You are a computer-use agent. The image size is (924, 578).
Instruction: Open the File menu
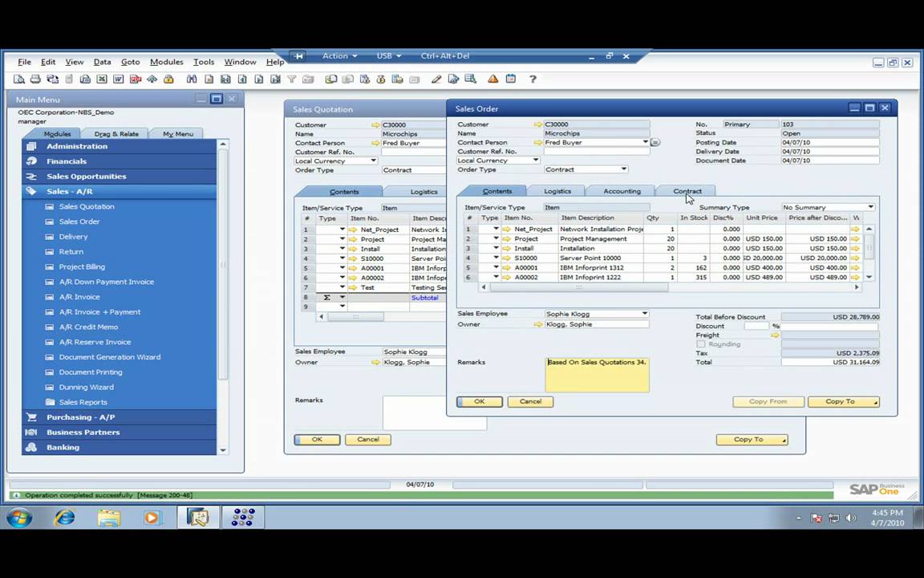pos(24,62)
